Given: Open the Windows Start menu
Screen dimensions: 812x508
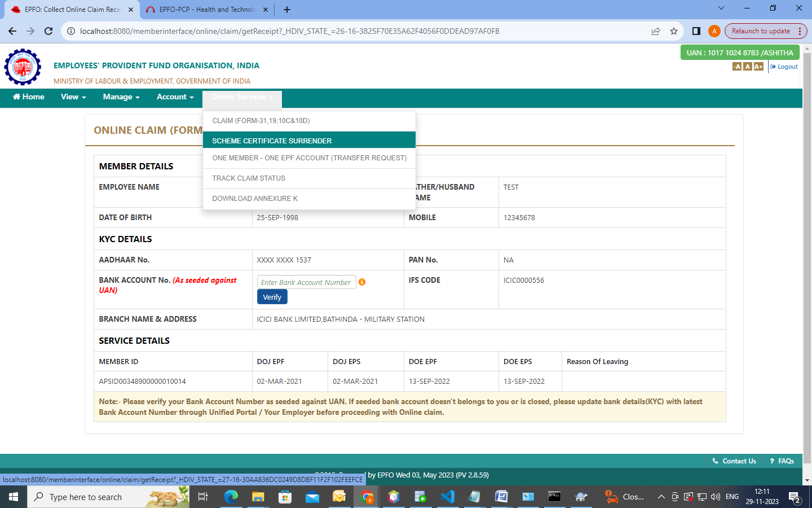Looking at the screenshot, I should [x=14, y=497].
